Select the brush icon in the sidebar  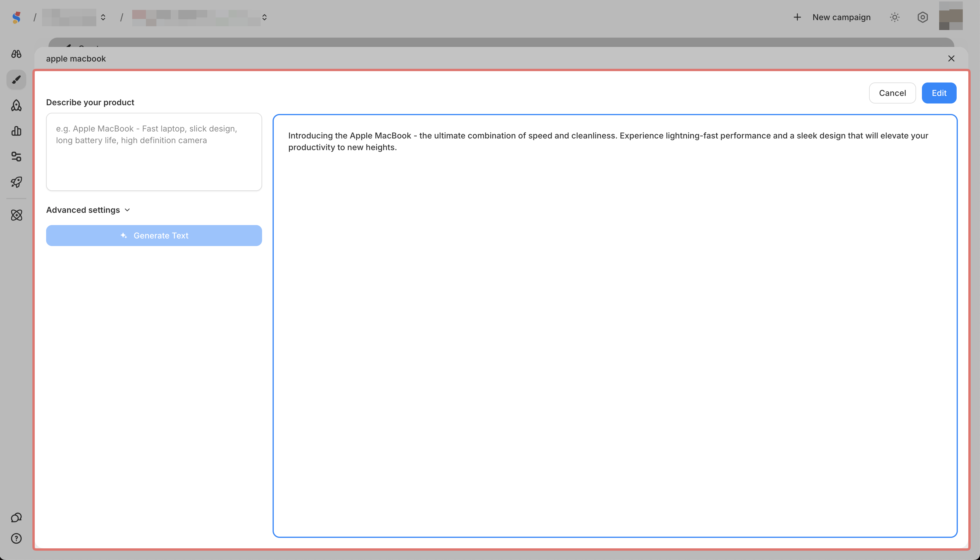[16, 80]
